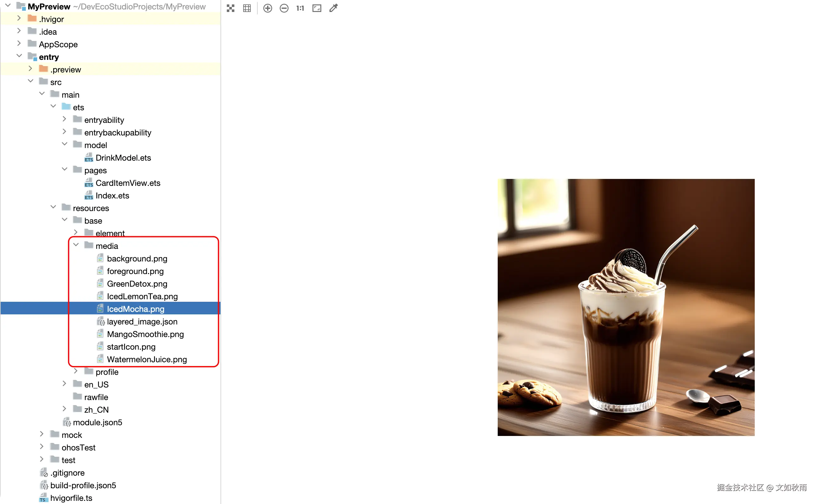The height and width of the screenshot is (504, 819).
Task: Open DrinkModel.ets file
Action: pyautogui.click(x=123, y=158)
